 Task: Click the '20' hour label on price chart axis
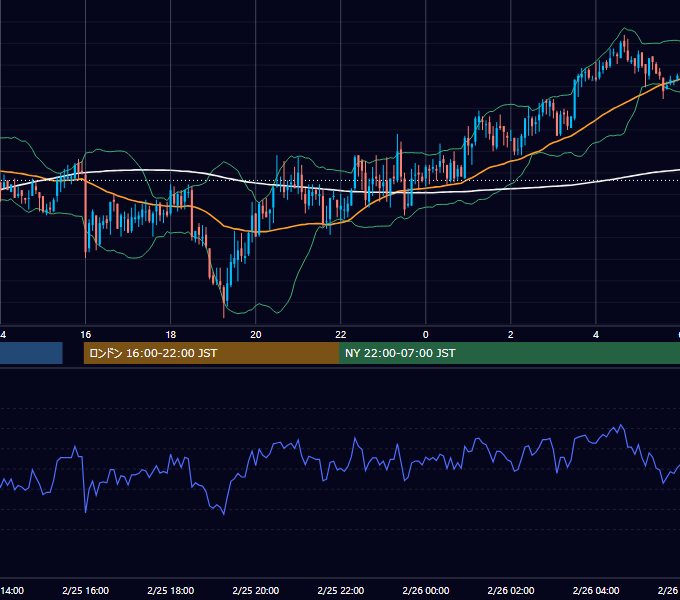pos(255,335)
